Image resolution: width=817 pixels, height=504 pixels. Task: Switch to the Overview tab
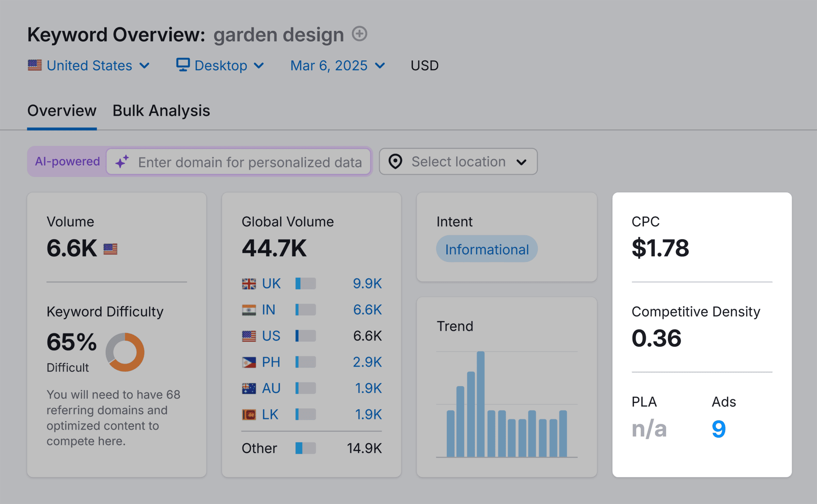tap(62, 111)
